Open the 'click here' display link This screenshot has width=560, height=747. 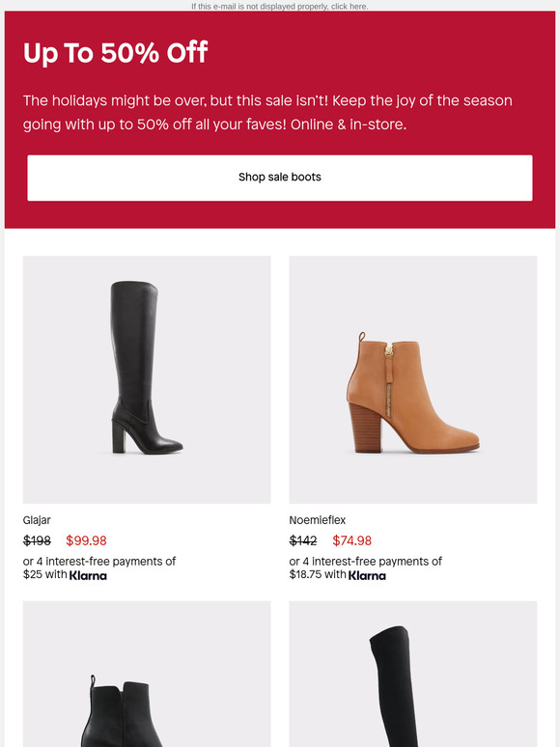[x=350, y=7]
